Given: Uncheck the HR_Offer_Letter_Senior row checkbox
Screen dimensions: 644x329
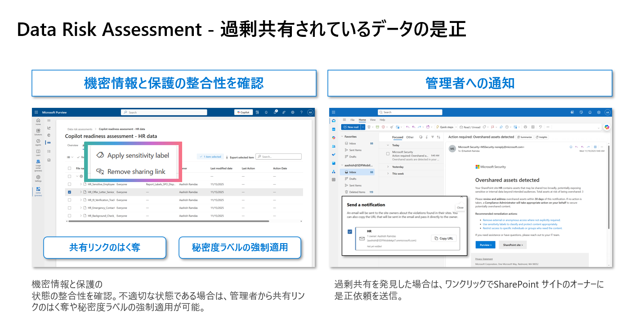Looking at the screenshot, I should pyautogui.click(x=69, y=192).
